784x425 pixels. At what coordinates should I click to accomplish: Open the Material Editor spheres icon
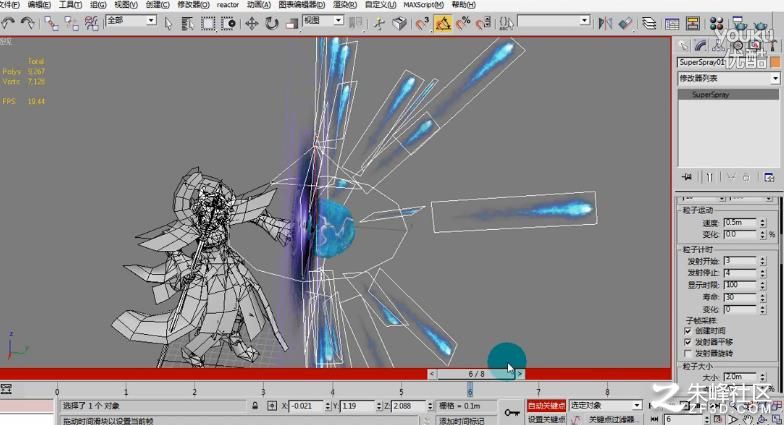716,23
